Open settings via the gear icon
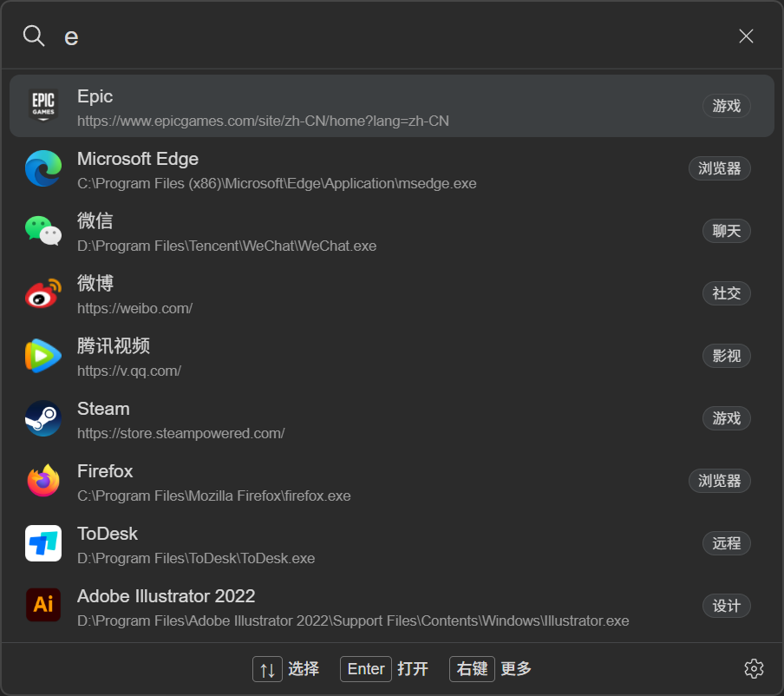Screen dimensions: 784x696 click(x=754, y=668)
